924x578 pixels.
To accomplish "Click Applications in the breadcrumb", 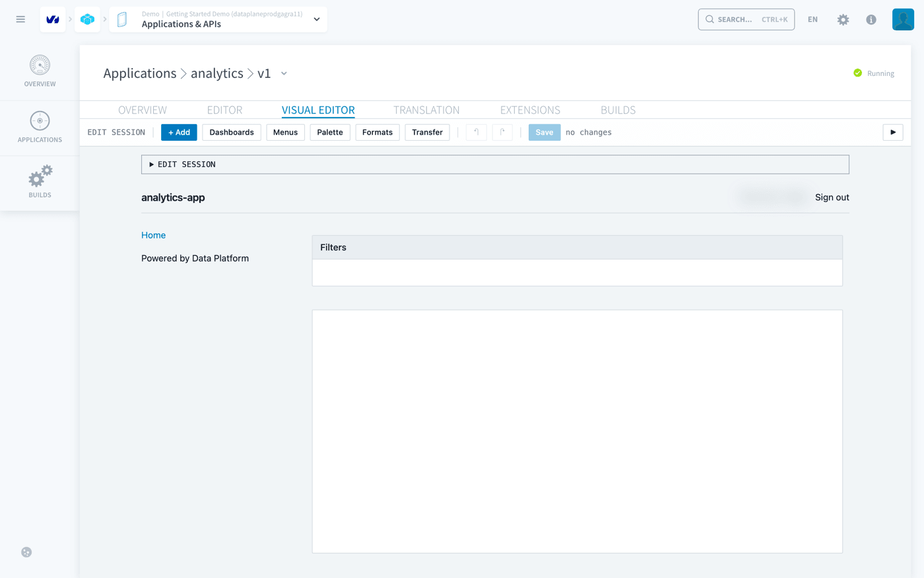I will click(140, 73).
